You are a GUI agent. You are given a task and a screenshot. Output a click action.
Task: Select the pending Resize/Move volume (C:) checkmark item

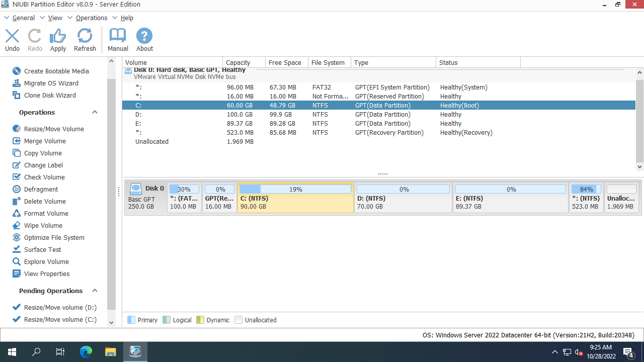coord(60,319)
